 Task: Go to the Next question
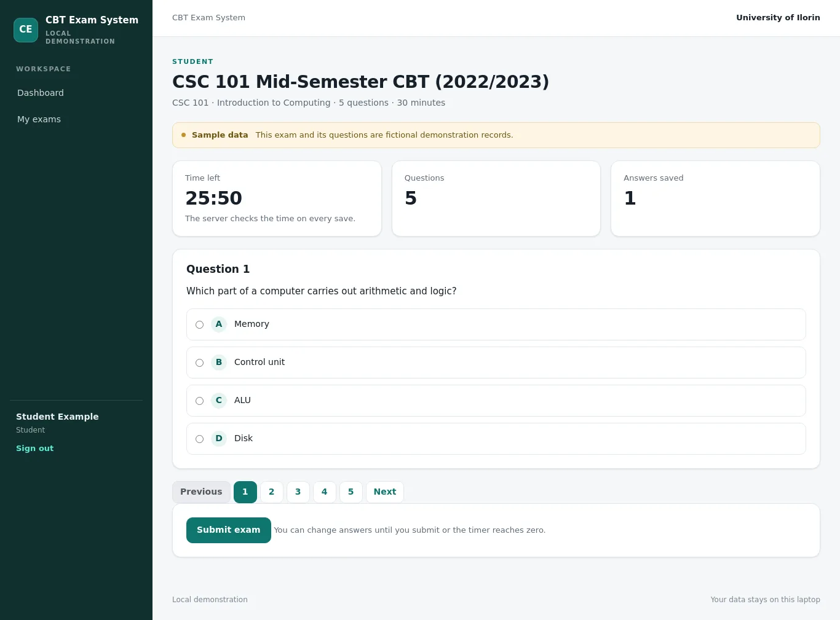click(385, 492)
